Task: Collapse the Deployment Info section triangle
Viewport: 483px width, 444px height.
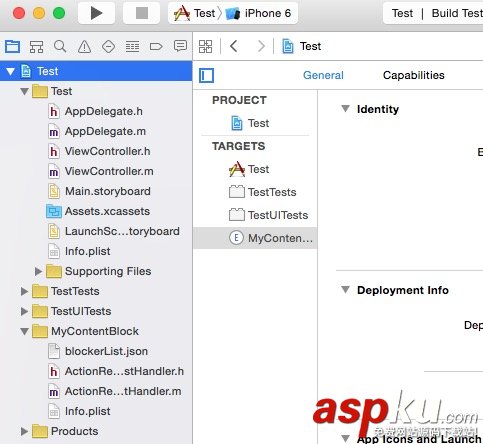Action: click(345, 290)
